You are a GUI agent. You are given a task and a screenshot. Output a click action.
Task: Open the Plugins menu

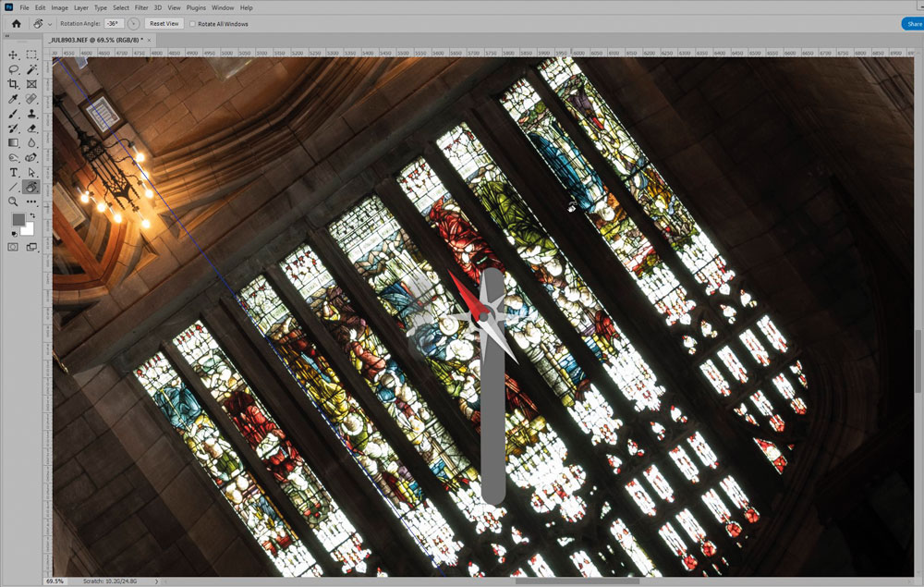pos(196,7)
